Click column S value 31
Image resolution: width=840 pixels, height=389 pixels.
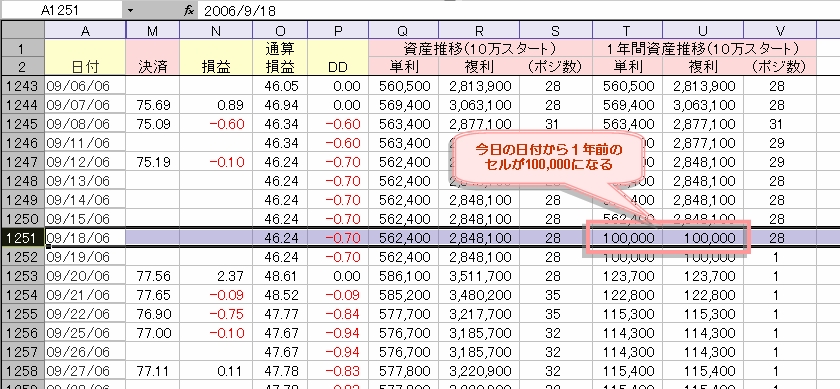(556, 124)
